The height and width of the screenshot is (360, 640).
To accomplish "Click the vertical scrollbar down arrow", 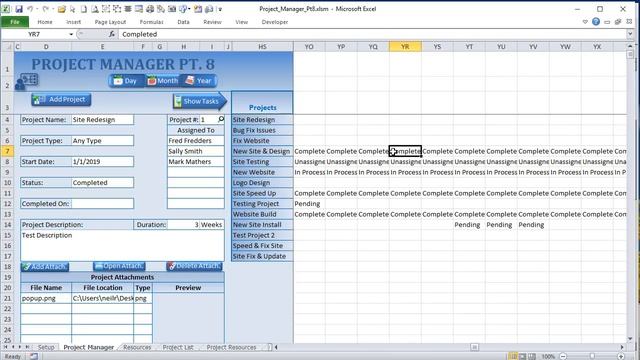I will (630, 338).
